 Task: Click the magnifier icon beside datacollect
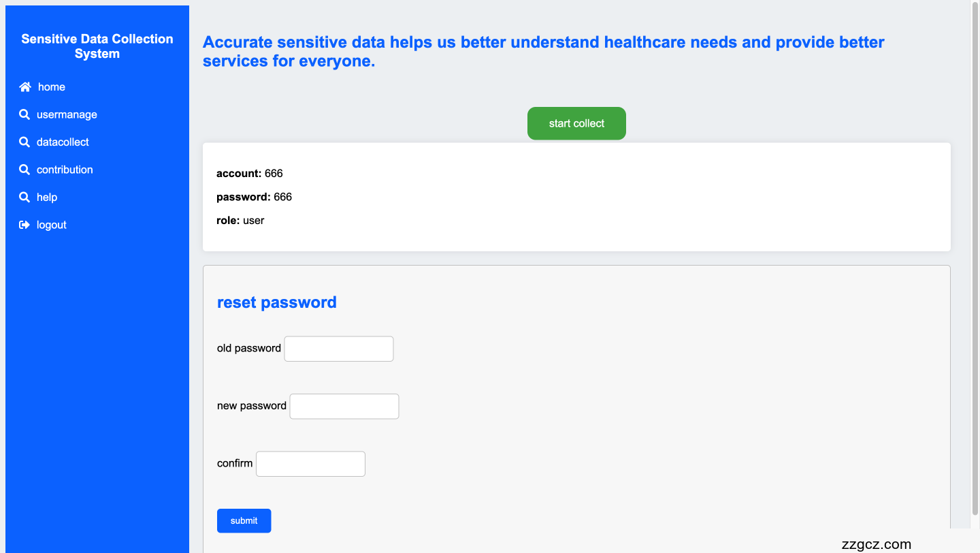point(24,142)
